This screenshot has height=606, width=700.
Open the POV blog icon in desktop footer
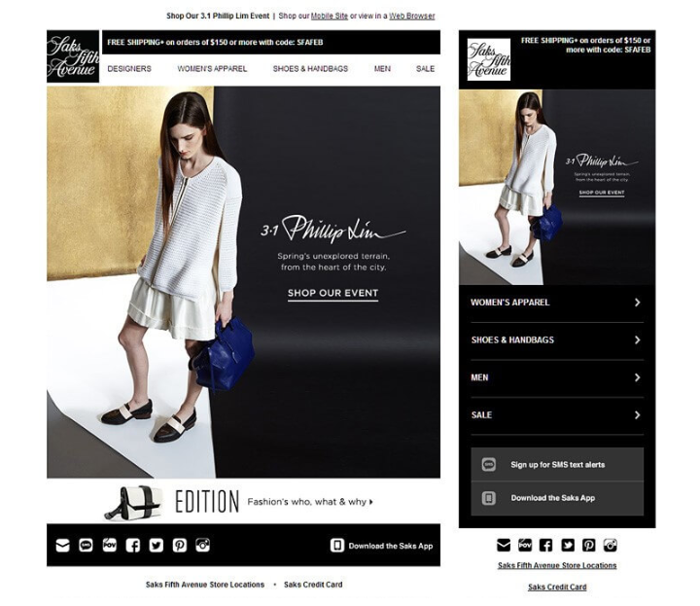(109, 545)
